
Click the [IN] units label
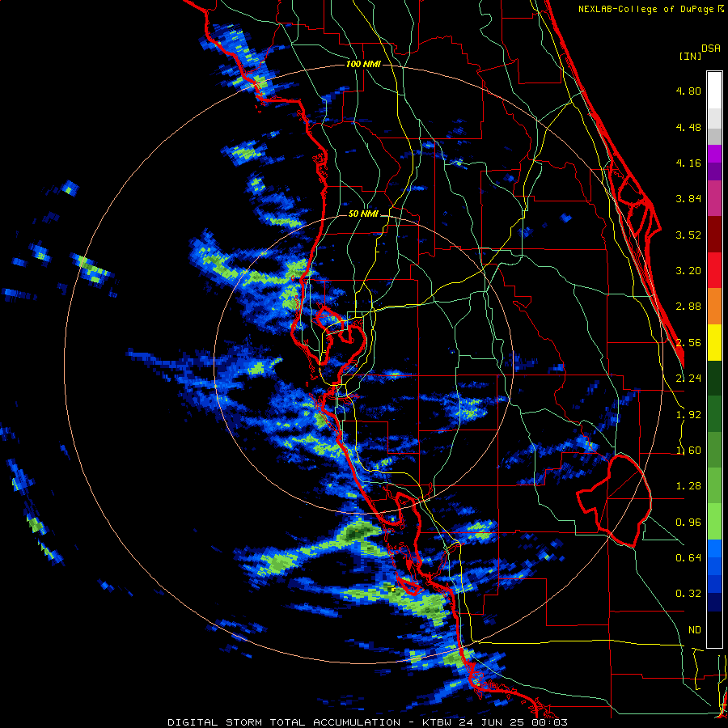(x=691, y=56)
